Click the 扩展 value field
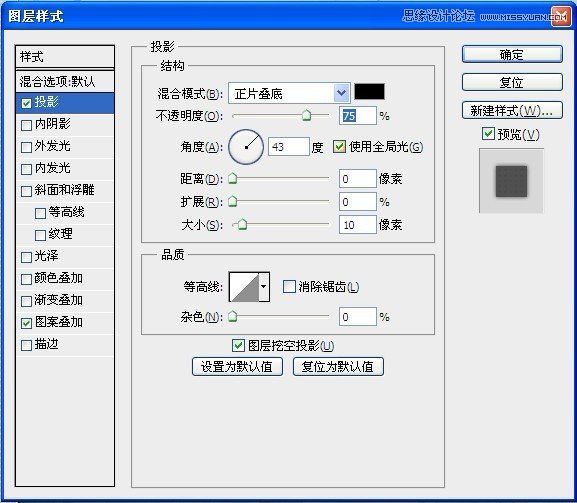Viewport: 577px width, 503px height. point(358,202)
